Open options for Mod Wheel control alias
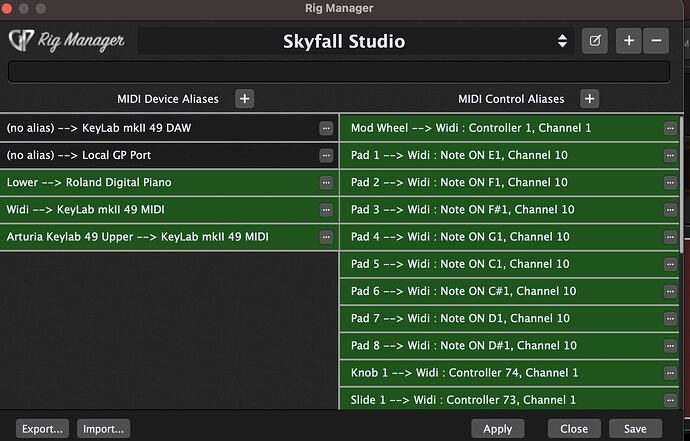The image size is (690, 441). pyautogui.click(x=670, y=129)
